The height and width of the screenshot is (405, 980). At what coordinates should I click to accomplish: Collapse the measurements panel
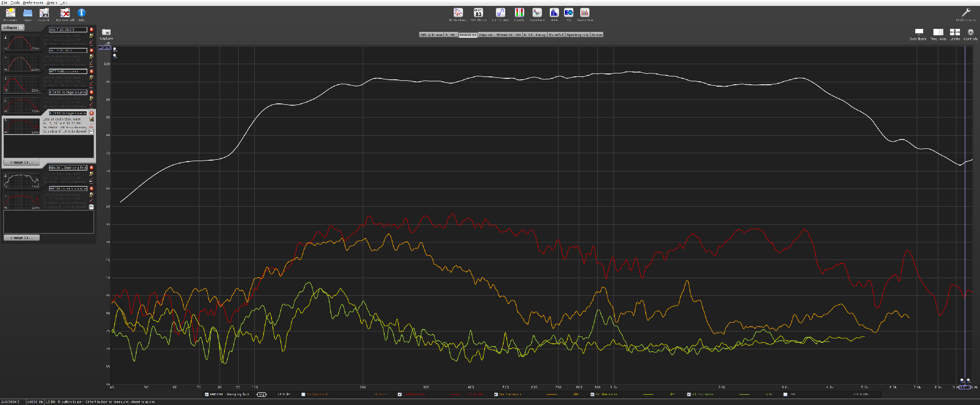13,27
